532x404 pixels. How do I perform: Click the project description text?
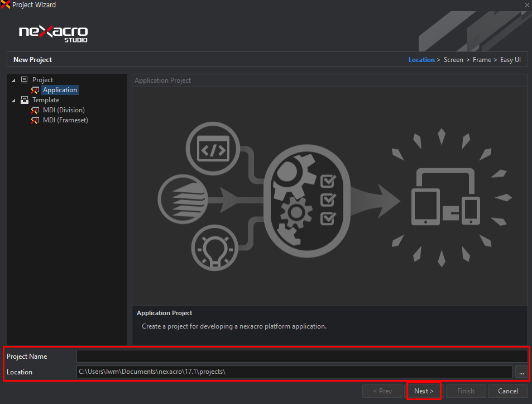(x=234, y=326)
